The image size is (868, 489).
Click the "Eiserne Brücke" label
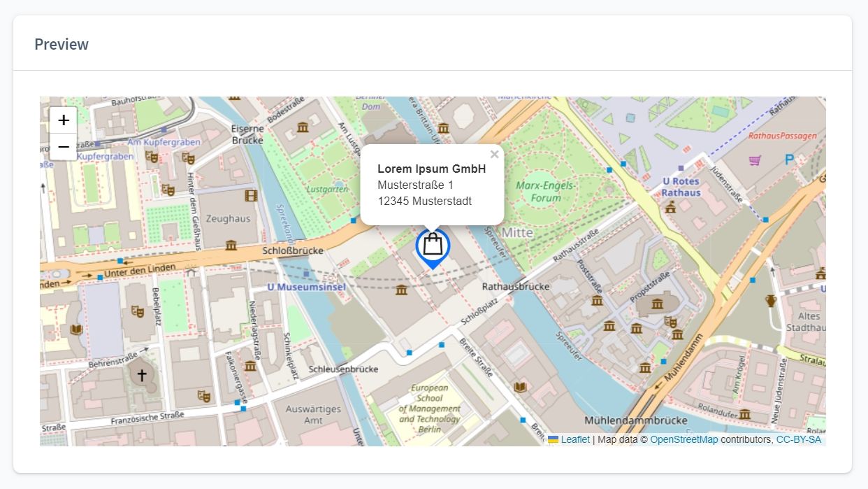pyautogui.click(x=247, y=134)
